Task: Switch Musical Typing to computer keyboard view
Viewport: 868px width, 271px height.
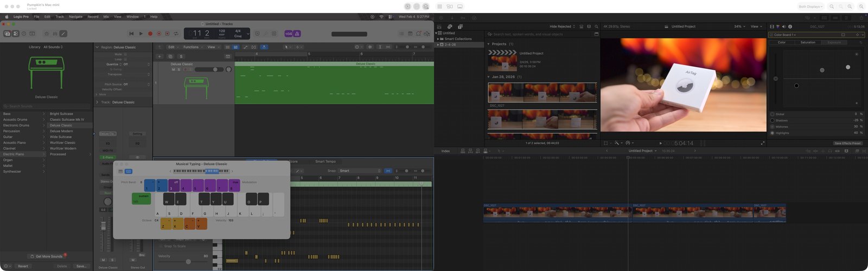Action: (129, 171)
